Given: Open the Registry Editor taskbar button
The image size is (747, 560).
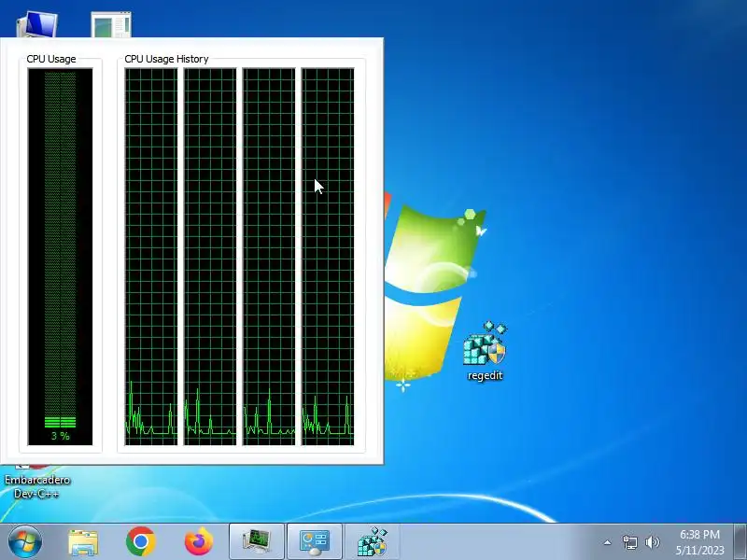Looking at the screenshot, I should coord(372,542).
